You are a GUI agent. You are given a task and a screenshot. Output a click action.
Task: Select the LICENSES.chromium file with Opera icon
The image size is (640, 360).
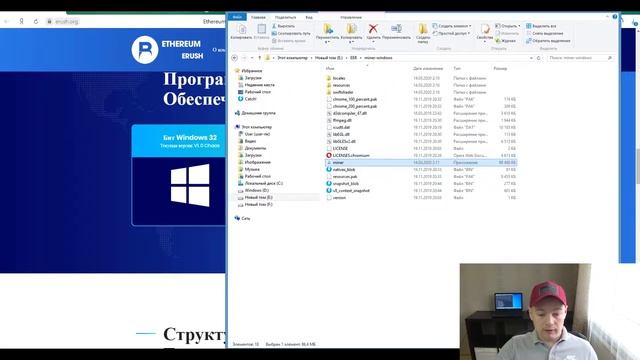pyautogui.click(x=351, y=156)
